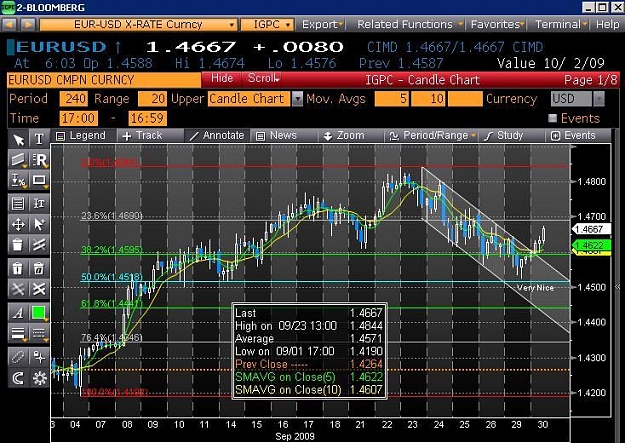Click the delete annotation trash icon
The width and height of the screenshot is (625, 443).
click(18, 245)
